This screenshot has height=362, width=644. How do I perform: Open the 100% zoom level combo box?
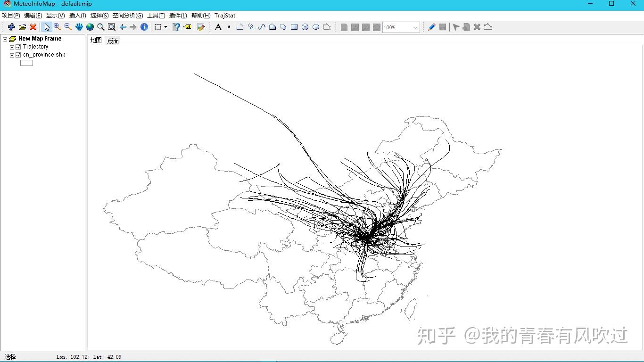401,27
